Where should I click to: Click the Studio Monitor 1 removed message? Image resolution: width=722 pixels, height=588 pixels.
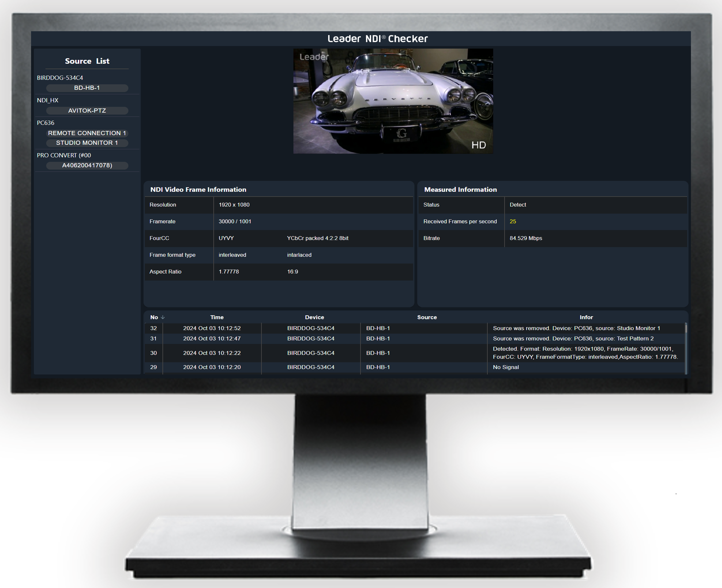coord(576,329)
